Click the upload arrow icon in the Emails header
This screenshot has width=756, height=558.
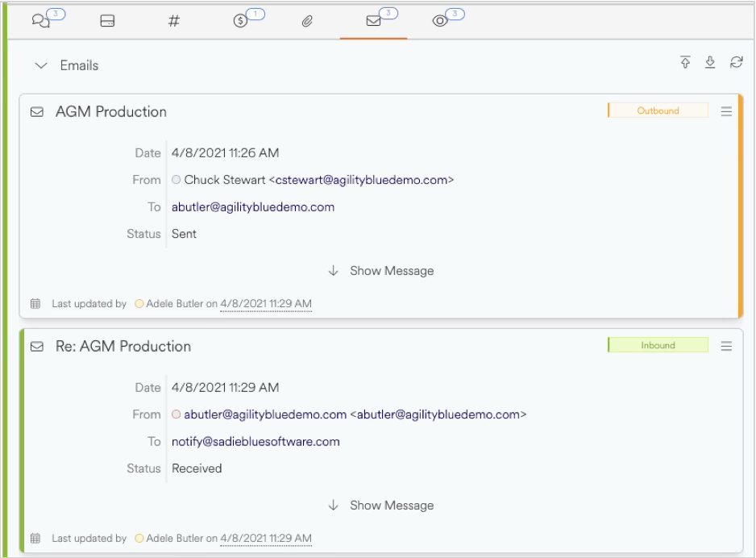[x=685, y=62]
